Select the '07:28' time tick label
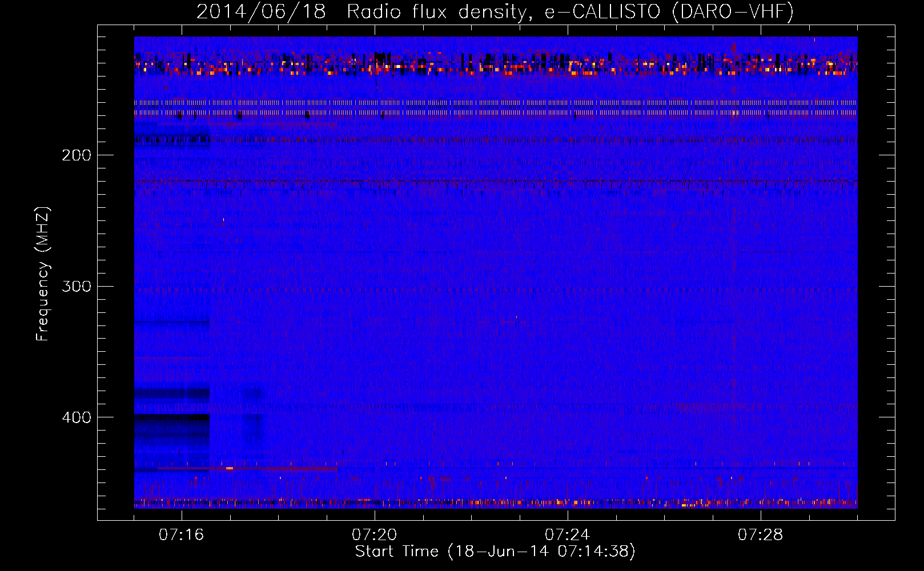 tap(761, 535)
